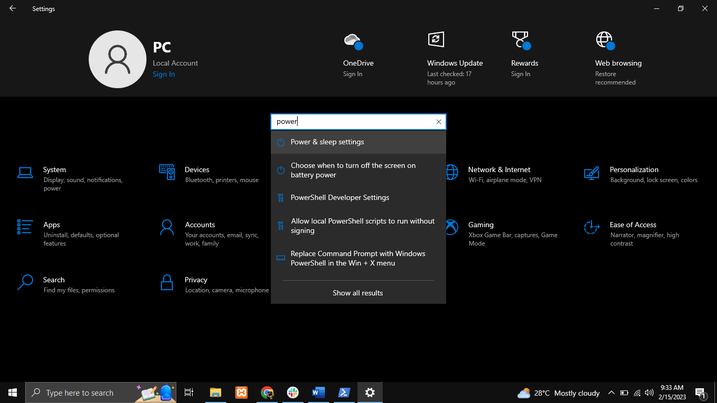Open Task View from taskbar
The image size is (717, 403).
pos(189,392)
